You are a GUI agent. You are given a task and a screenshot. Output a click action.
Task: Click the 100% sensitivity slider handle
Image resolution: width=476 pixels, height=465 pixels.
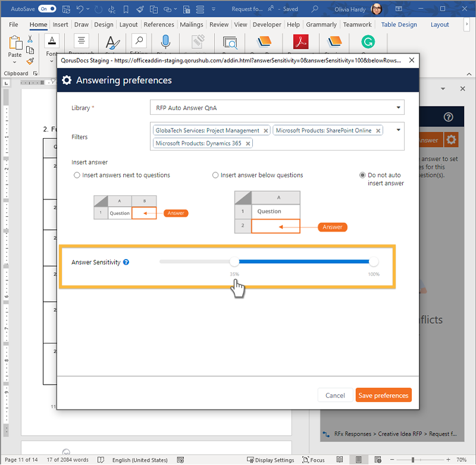click(x=374, y=261)
